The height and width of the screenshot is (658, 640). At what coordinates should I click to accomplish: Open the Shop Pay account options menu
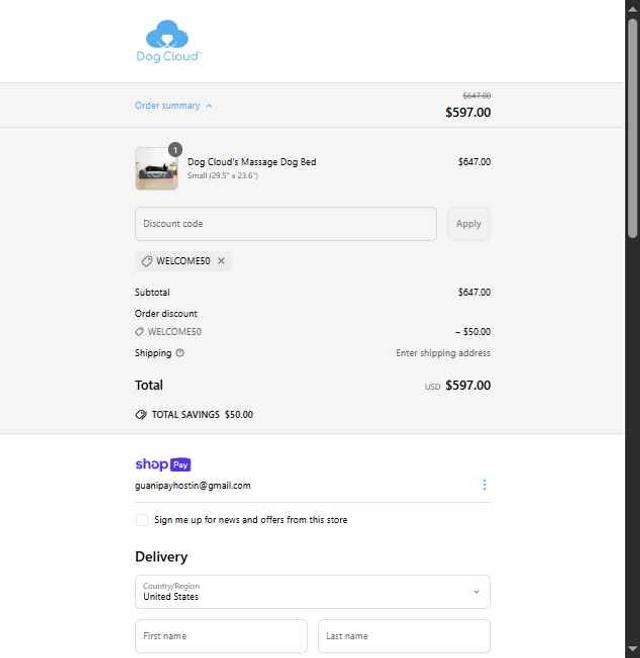click(484, 485)
